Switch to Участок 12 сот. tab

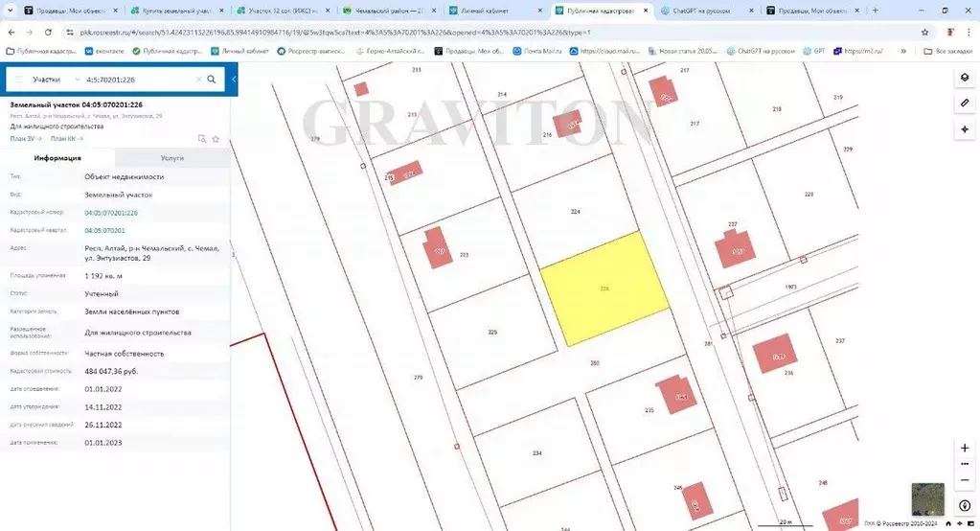tap(283, 11)
